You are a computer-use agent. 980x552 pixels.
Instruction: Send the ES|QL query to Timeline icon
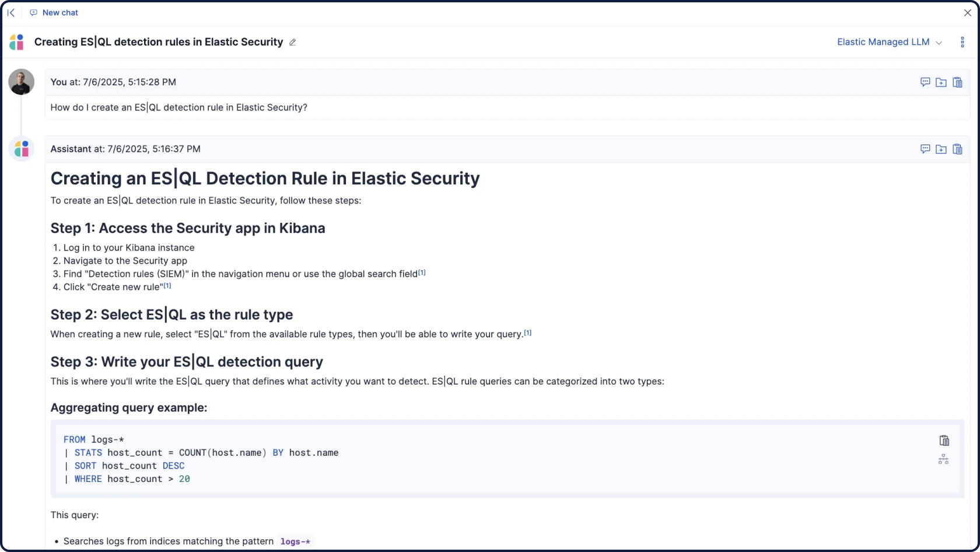tap(944, 459)
